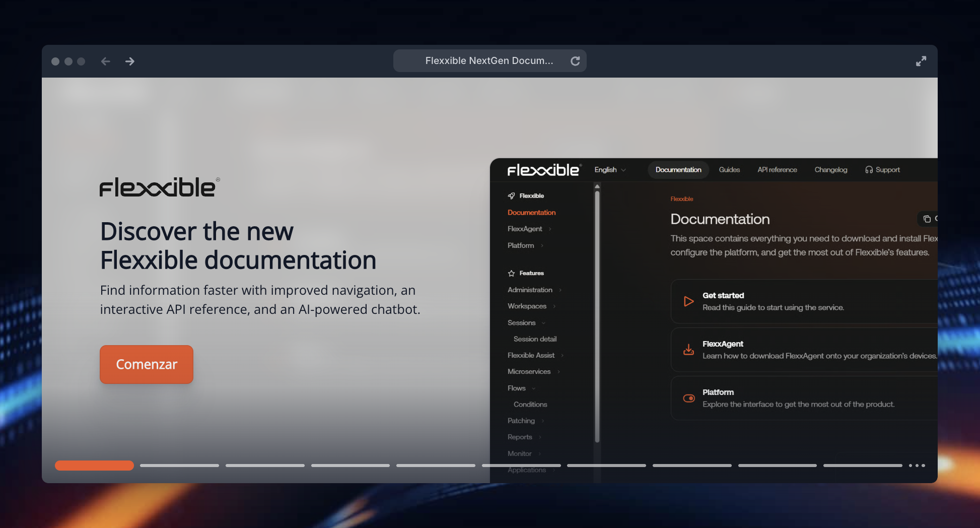Go back using the browser back arrow

click(105, 61)
